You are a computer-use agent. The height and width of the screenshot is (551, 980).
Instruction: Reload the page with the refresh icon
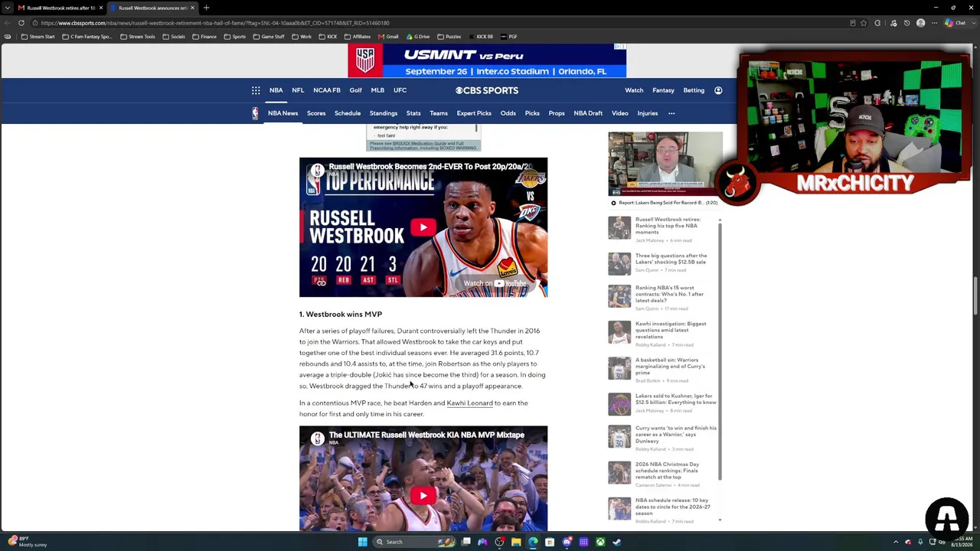[x=21, y=23]
